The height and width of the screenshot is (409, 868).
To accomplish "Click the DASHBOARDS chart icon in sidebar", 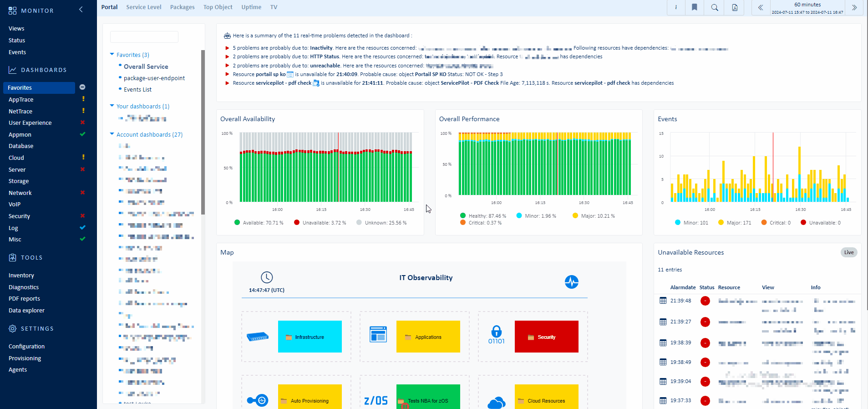I will [x=13, y=70].
